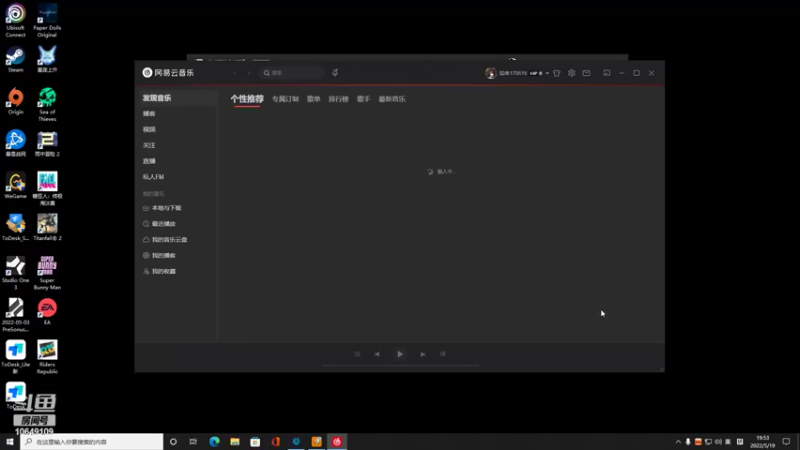Open Microsoft Store from the taskbar

click(x=255, y=442)
